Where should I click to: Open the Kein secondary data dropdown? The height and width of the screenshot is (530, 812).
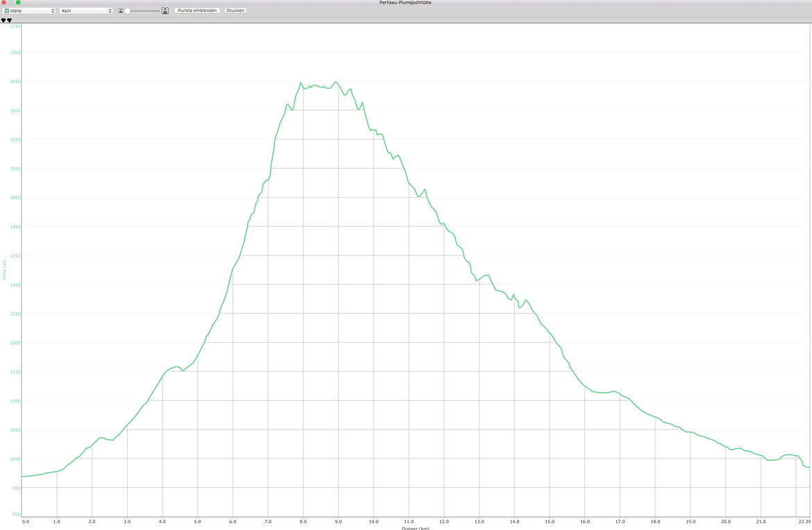[x=86, y=10]
